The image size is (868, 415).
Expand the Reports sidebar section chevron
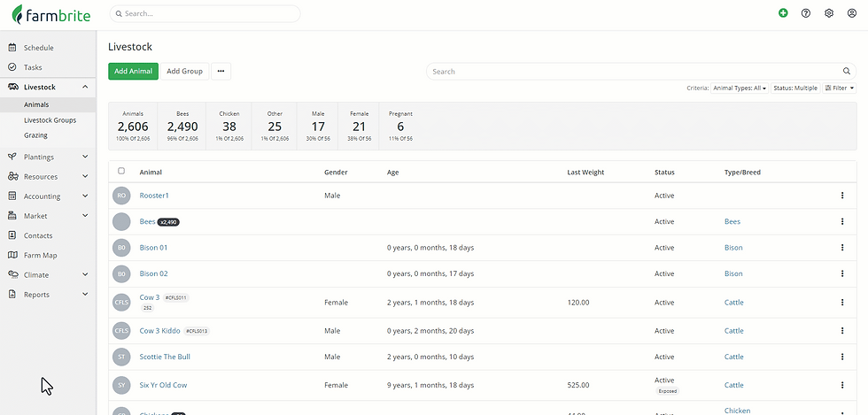(x=85, y=295)
